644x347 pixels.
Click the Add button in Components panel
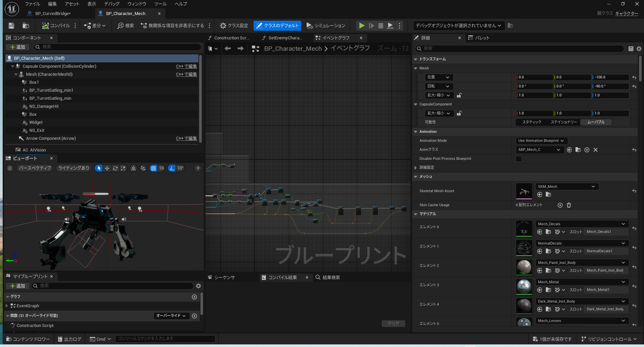(18, 47)
